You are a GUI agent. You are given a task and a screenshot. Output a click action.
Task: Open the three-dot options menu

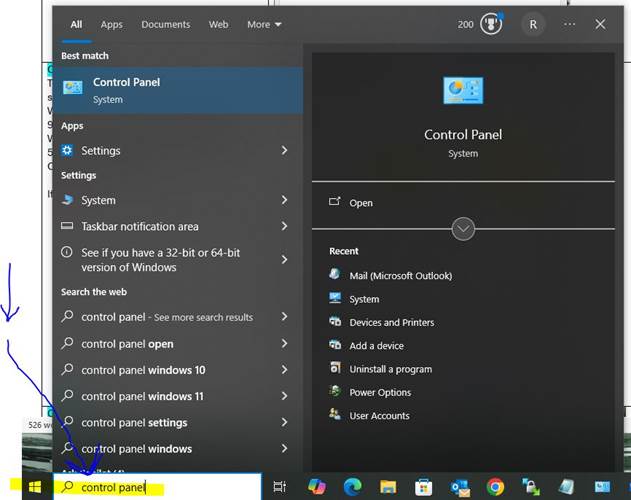click(569, 24)
